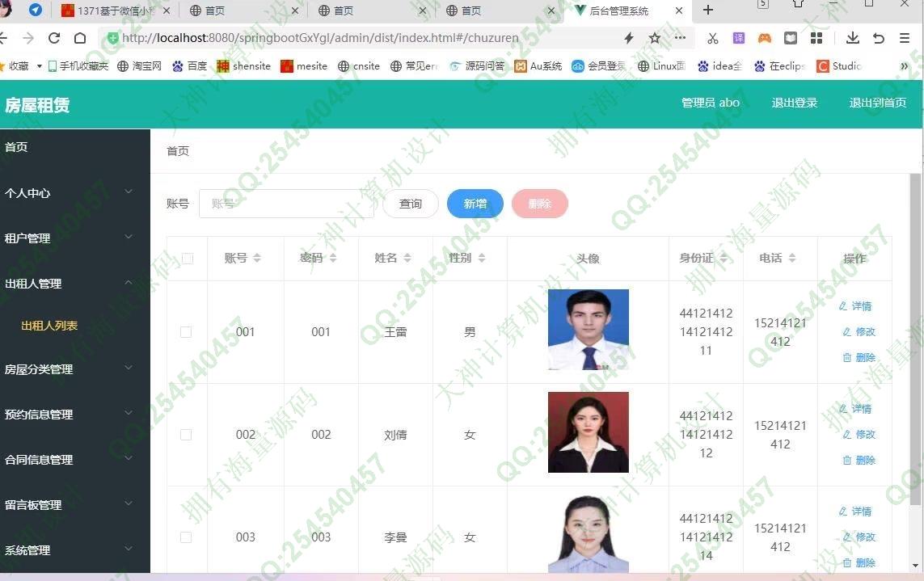Open 王雷's avatar photo thumbnail

coord(588,330)
